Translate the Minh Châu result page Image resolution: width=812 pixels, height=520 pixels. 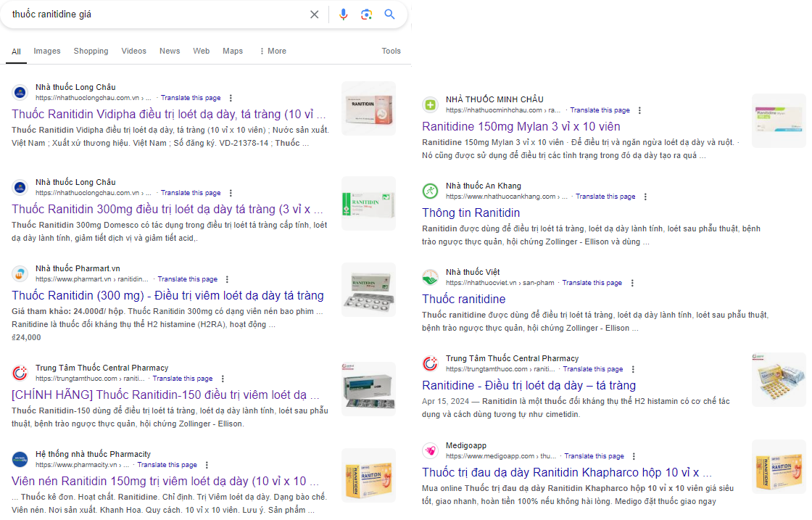coord(600,110)
